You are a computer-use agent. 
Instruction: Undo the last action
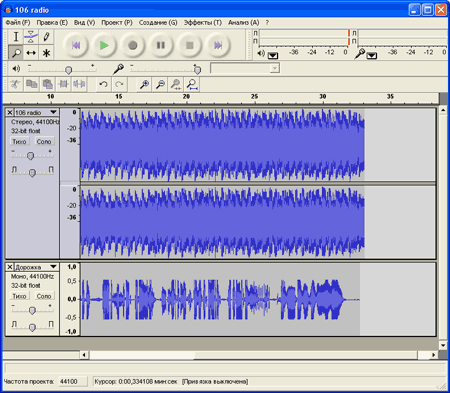click(x=103, y=84)
